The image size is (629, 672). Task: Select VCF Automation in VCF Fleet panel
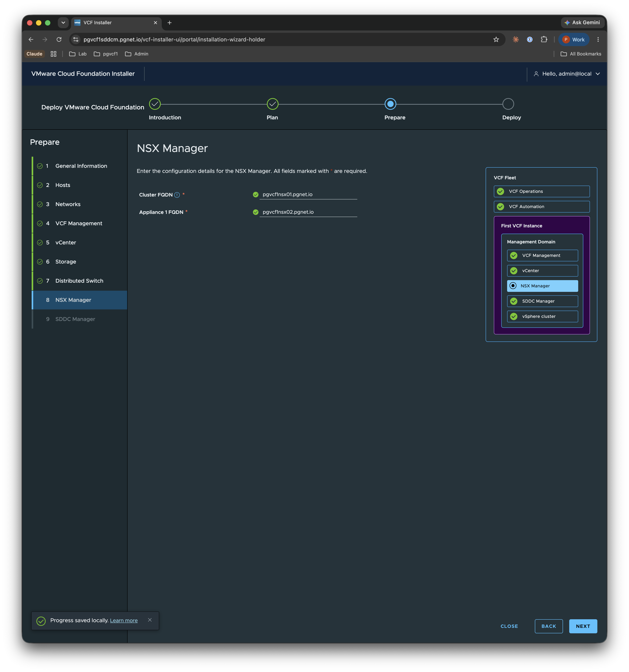[x=541, y=206]
